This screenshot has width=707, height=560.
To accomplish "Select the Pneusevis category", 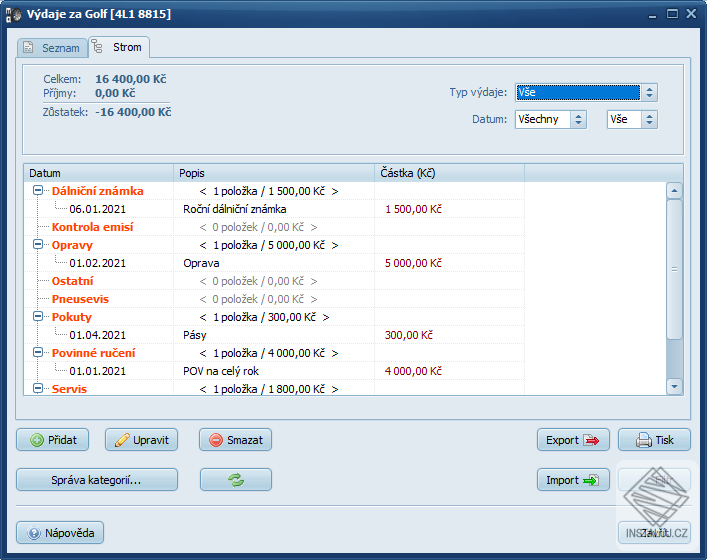I will 80,299.
